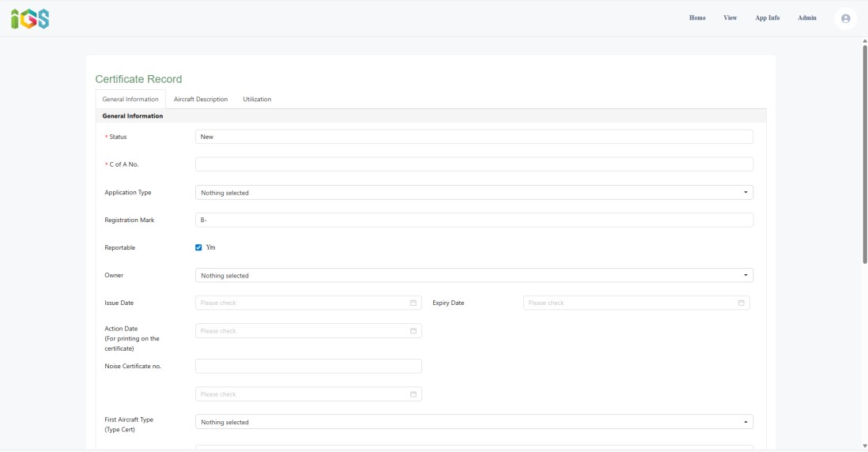Click the iGS logo
868x452 pixels.
[x=30, y=19]
